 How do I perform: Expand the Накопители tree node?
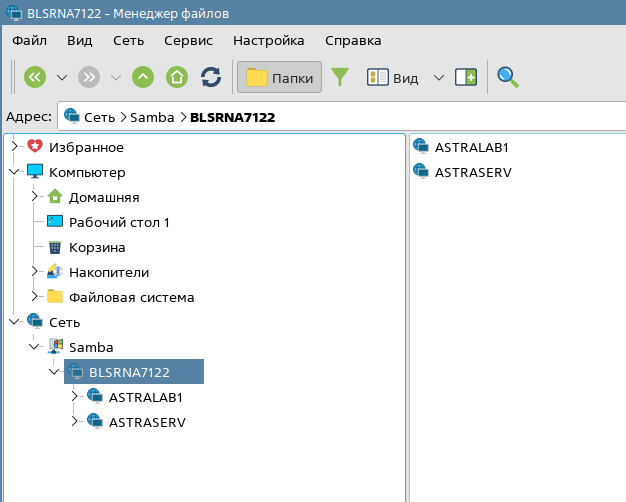pyautogui.click(x=34, y=272)
